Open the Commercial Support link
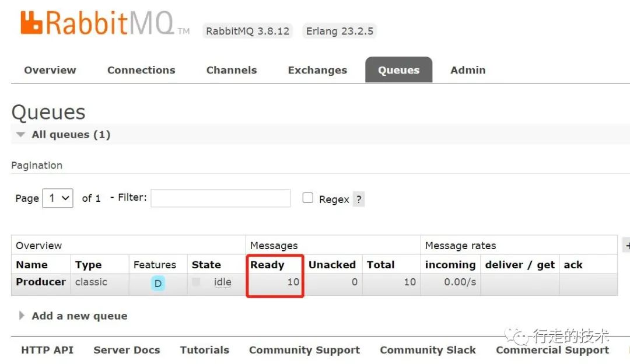 [552, 351]
